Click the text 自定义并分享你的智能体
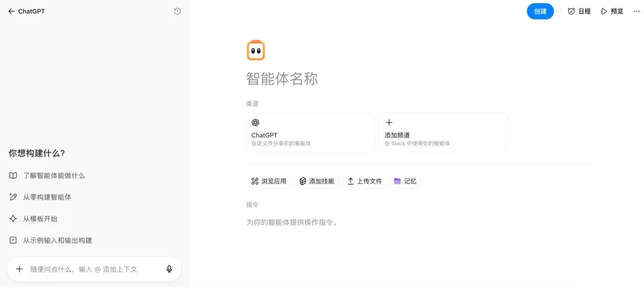Viewport: 644px width, 287px height. pyautogui.click(x=281, y=144)
